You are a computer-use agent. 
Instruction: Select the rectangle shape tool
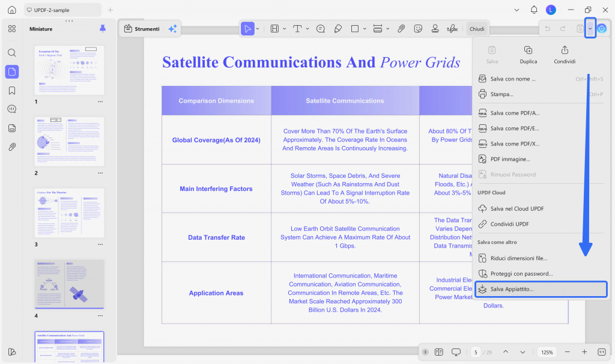point(355,29)
